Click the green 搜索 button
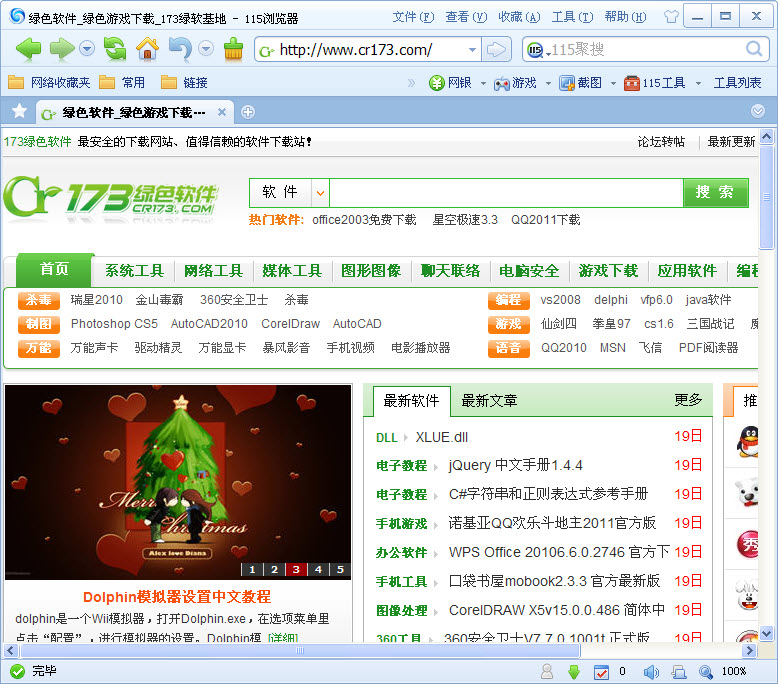Screen dimensions: 778x684 click(x=715, y=192)
